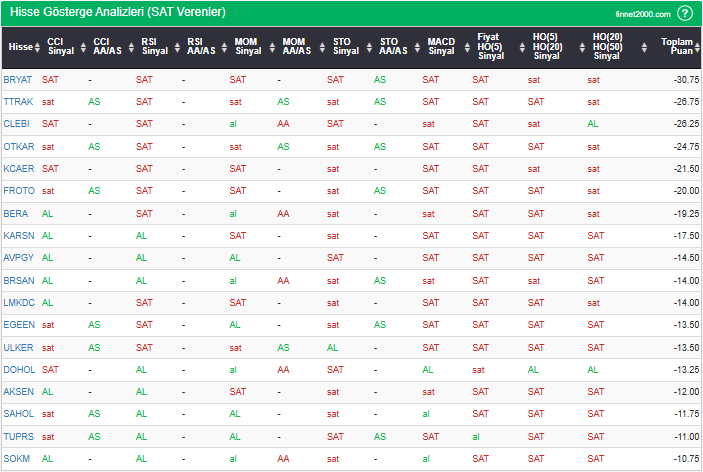Click CLEBI's green AL in HO(20) HO(50) column
Viewport: 703px width, 472px height.
[593, 124]
